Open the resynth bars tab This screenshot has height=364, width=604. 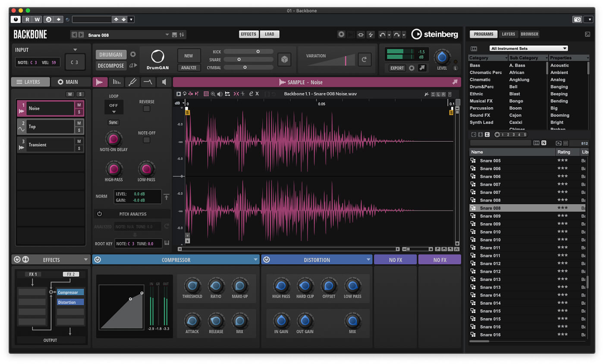coord(116,82)
